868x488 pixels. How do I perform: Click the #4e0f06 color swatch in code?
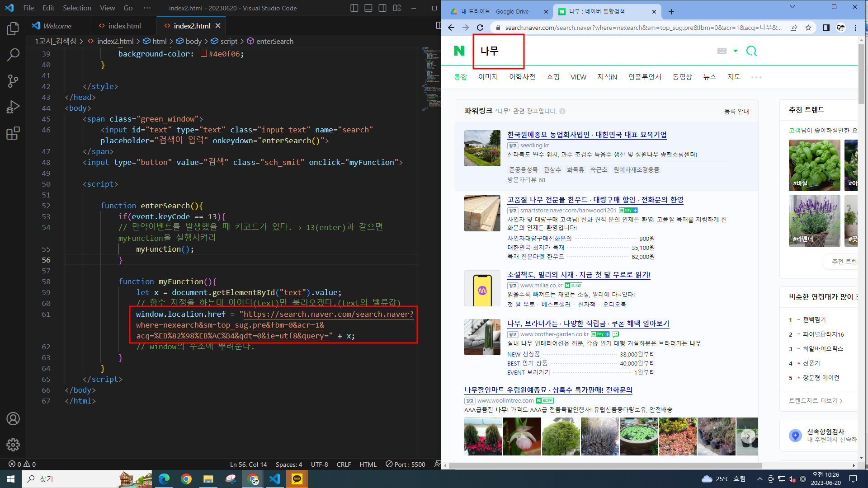(x=204, y=54)
